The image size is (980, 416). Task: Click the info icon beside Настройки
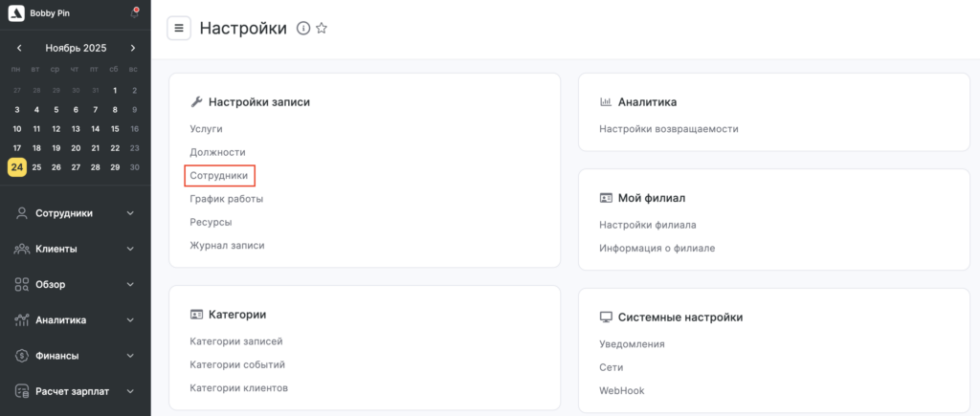click(303, 29)
